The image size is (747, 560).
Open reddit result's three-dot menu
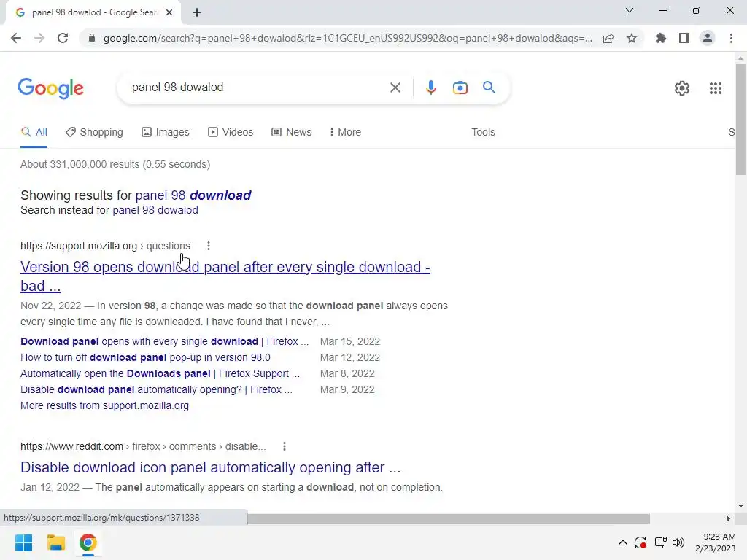285,446
